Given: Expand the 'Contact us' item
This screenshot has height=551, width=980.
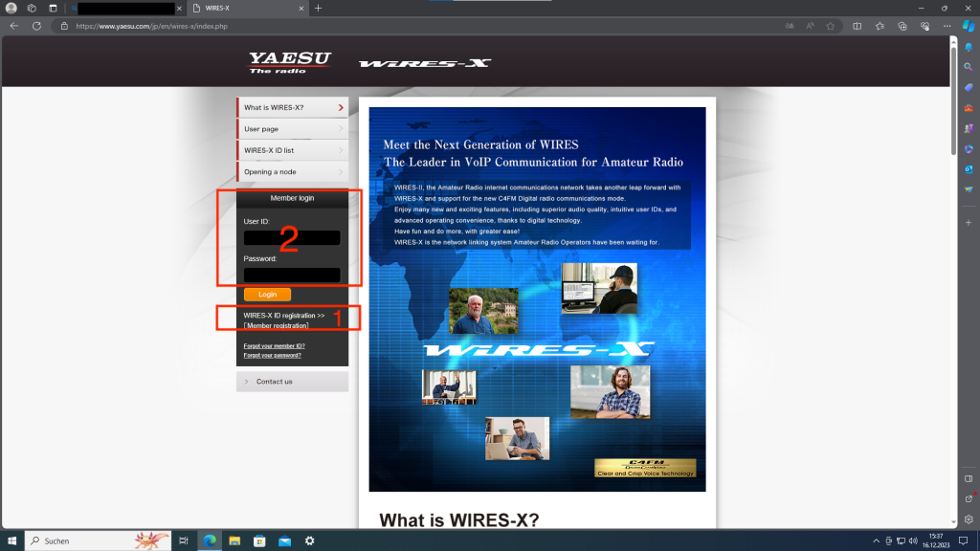Looking at the screenshot, I should click(292, 382).
